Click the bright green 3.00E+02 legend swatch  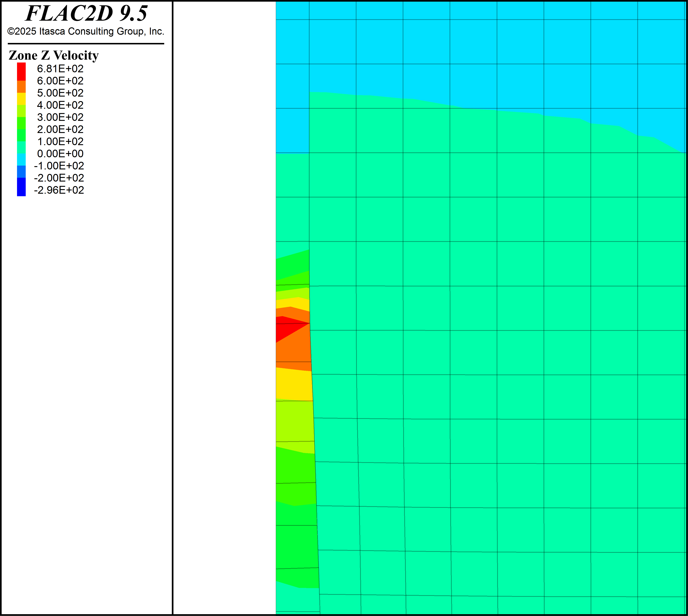tap(21, 123)
